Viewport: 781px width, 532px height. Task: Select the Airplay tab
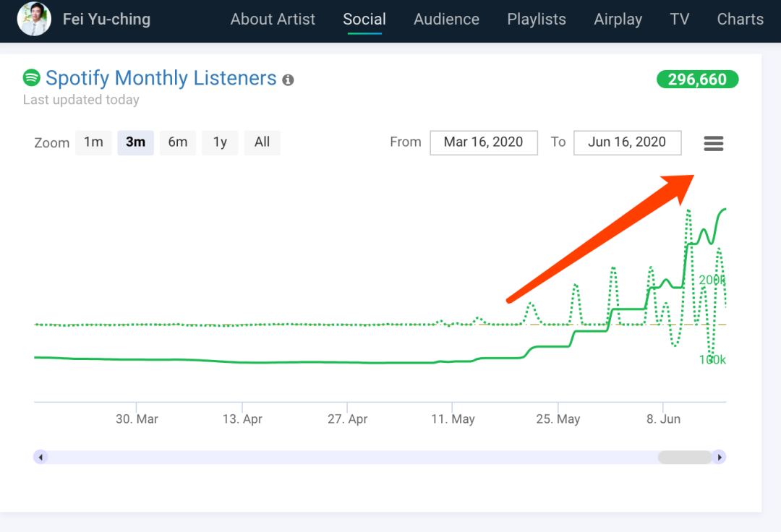618,20
